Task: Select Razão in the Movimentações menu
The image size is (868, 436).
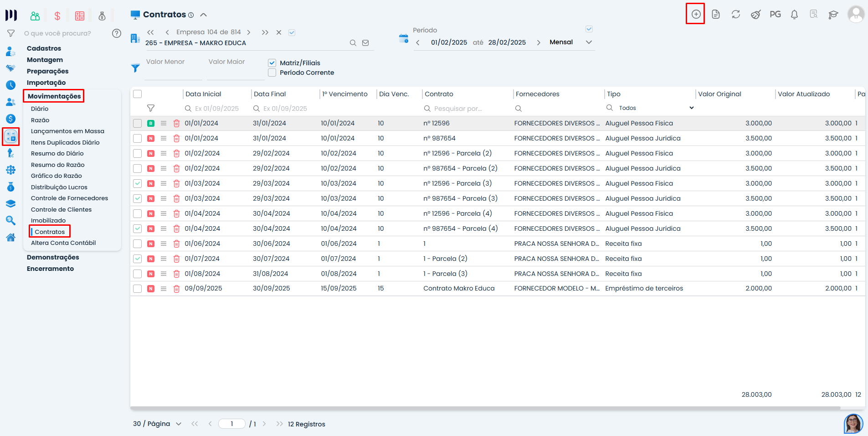Action: [x=40, y=120]
